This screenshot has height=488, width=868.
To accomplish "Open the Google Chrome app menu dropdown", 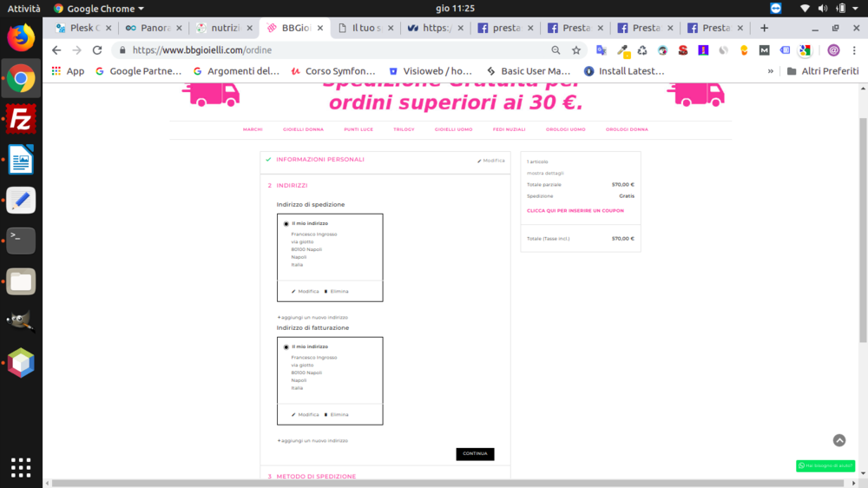I will 99,9.
